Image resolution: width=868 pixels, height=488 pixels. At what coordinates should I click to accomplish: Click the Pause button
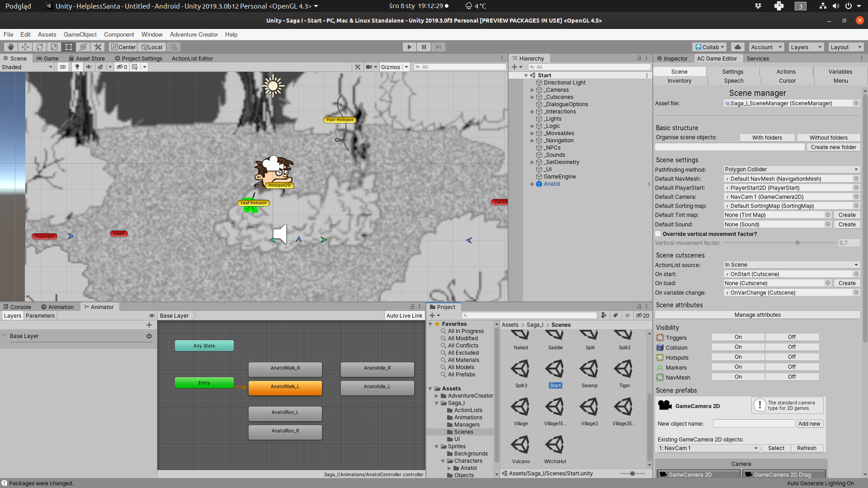point(424,47)
